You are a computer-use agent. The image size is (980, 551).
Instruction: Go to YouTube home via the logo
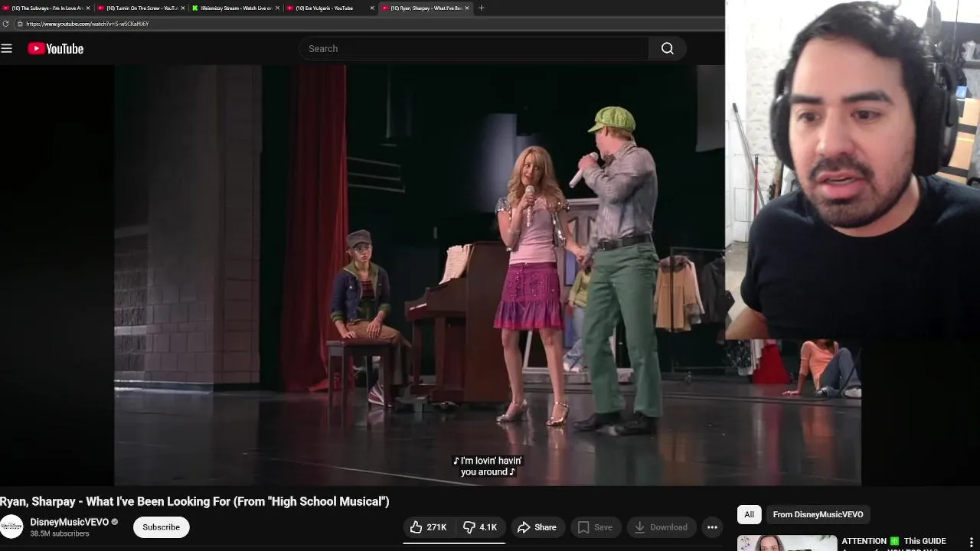(x=55, y=48)
